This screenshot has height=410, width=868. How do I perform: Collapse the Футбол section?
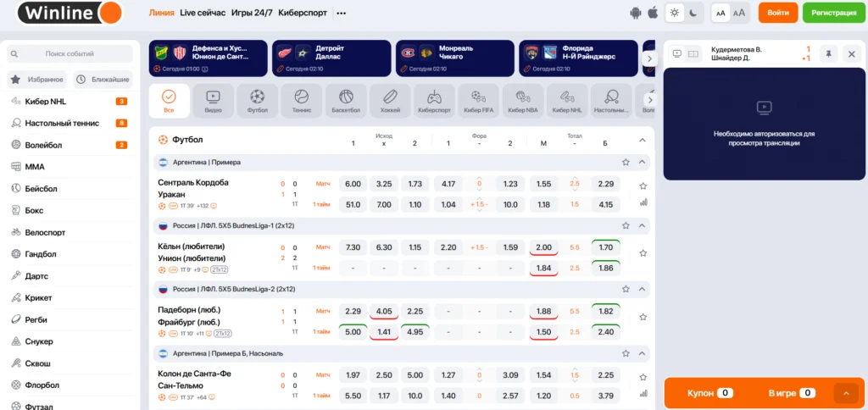pos(642,140)
